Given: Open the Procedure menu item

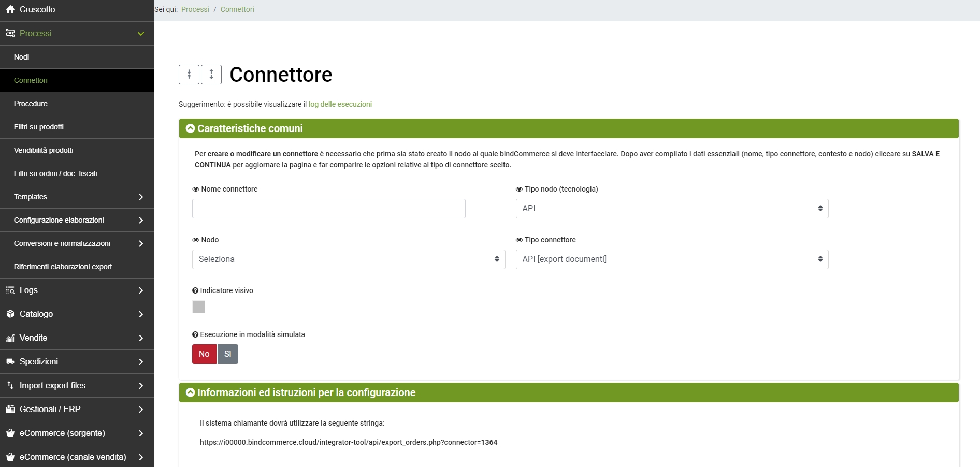Looking at the screenshot, I should tap(31, 104).
